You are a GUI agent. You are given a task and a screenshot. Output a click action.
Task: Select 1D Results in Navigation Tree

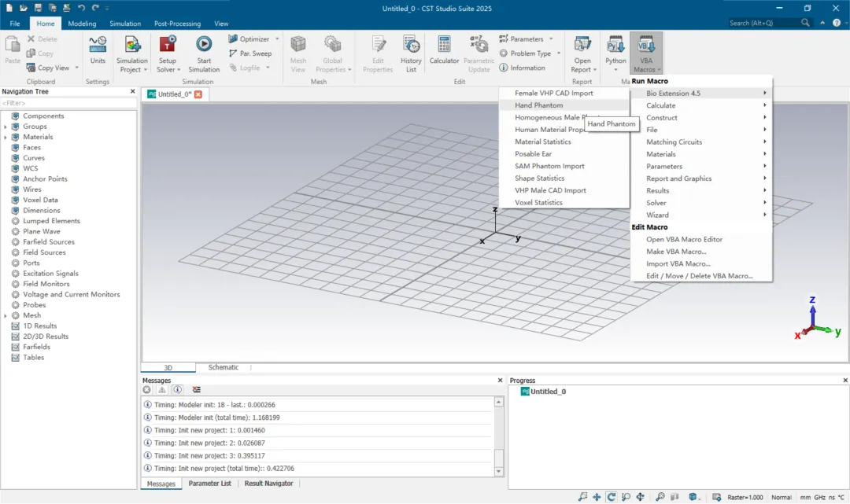(x=39, y=326)
